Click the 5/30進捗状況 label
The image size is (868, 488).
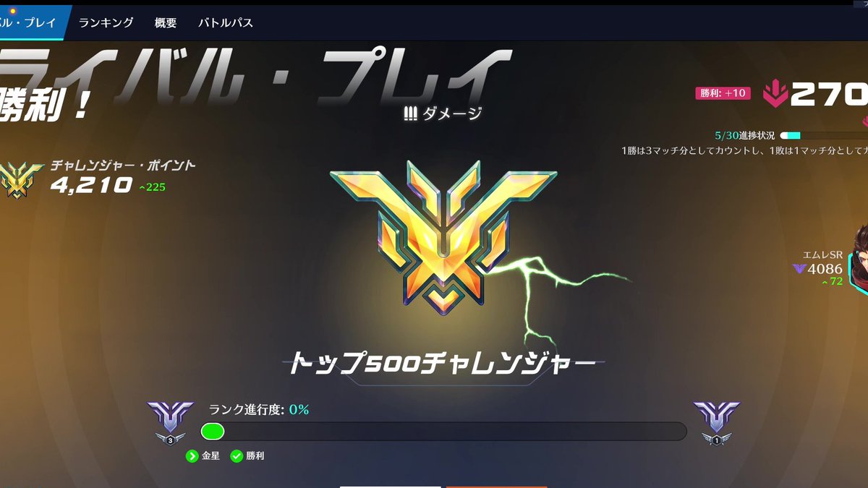(x=744, y=135)
